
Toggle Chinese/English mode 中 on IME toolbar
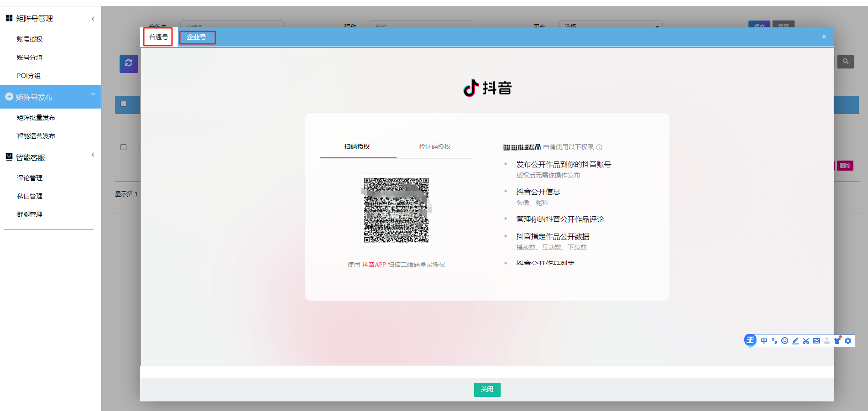click(x=764, y=341)
